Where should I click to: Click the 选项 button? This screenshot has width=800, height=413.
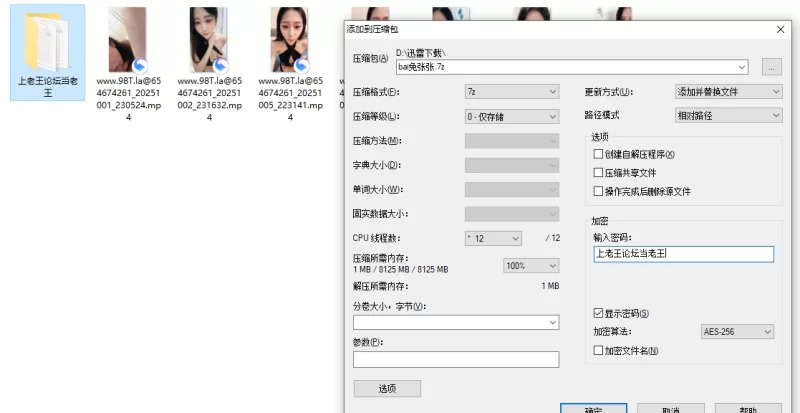click(387, 389)
